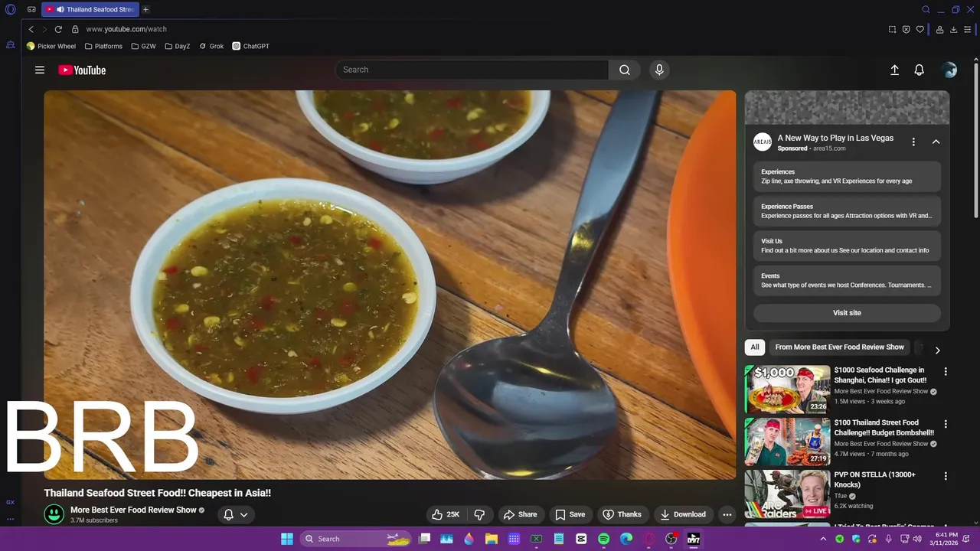Toggle ad blocker shield icon

pos(906,29)
